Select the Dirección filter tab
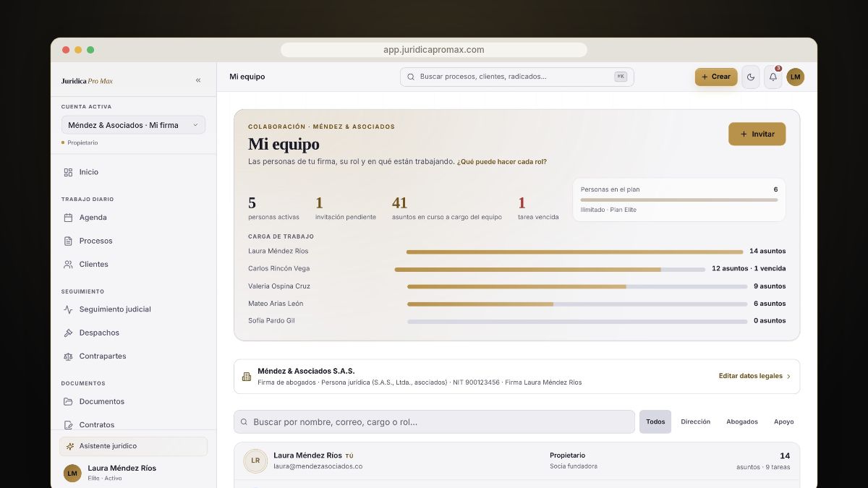This screenshot has width=868, height=488. 696,421
